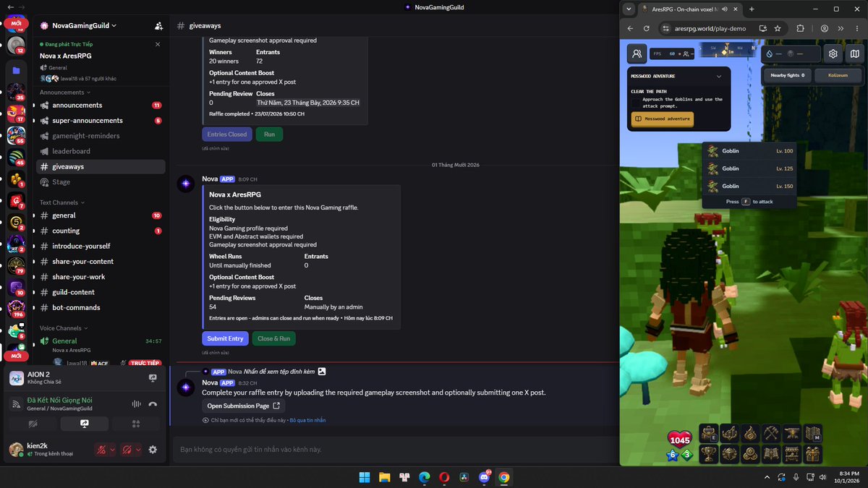Toggle headphone deafen in Discord user panel
Image resolution: width=868 pixels, height=488 pixels.
[127, 450]
